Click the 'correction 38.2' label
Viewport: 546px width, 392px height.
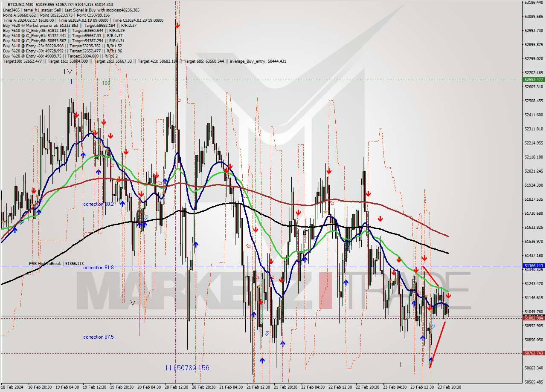tap(99, 204)
